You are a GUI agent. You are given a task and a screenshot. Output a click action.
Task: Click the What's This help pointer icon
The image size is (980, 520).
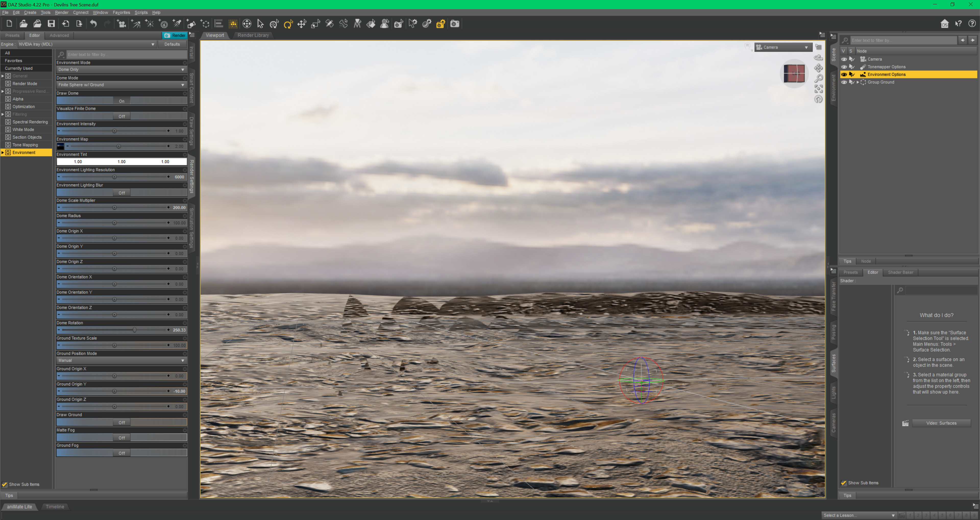click(x=958, y=24)
